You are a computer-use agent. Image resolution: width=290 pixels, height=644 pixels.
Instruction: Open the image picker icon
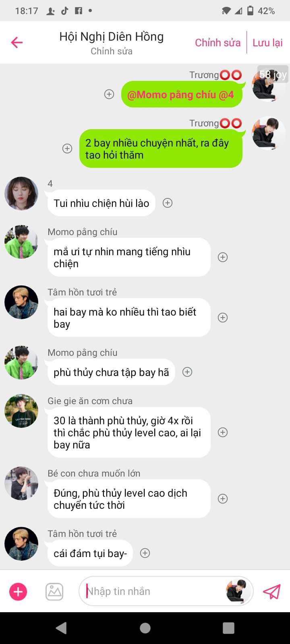click(54, 592)
